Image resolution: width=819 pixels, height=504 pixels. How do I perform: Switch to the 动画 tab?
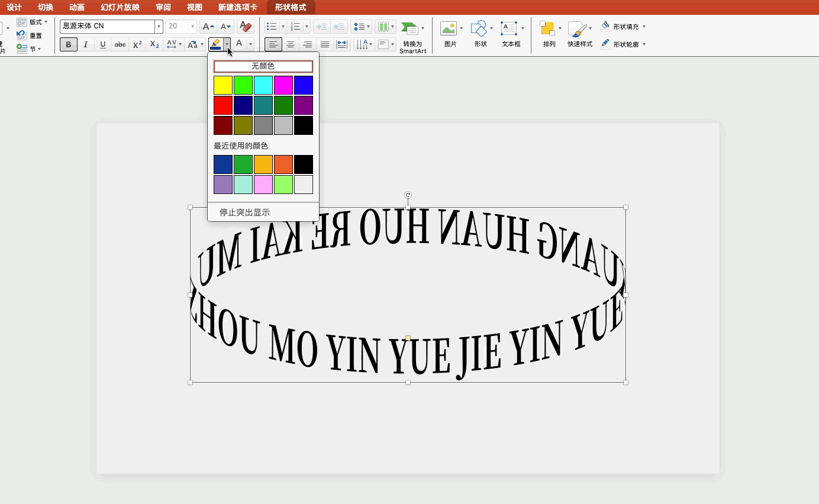click(77, 7)
